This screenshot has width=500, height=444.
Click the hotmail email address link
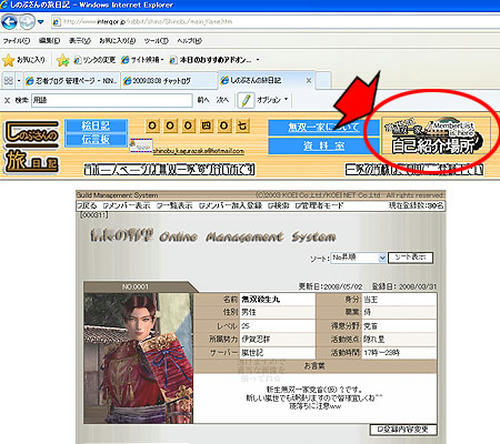(x=199, y=151)
